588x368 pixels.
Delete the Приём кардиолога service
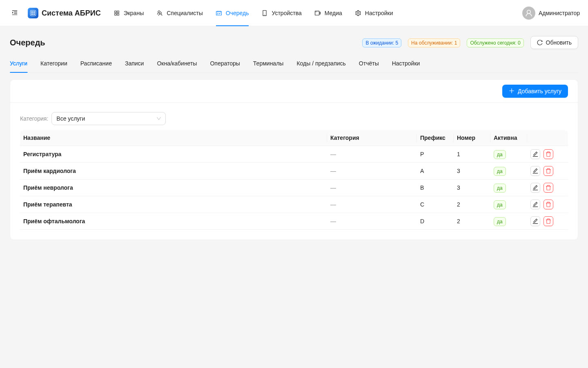(548, 171)
